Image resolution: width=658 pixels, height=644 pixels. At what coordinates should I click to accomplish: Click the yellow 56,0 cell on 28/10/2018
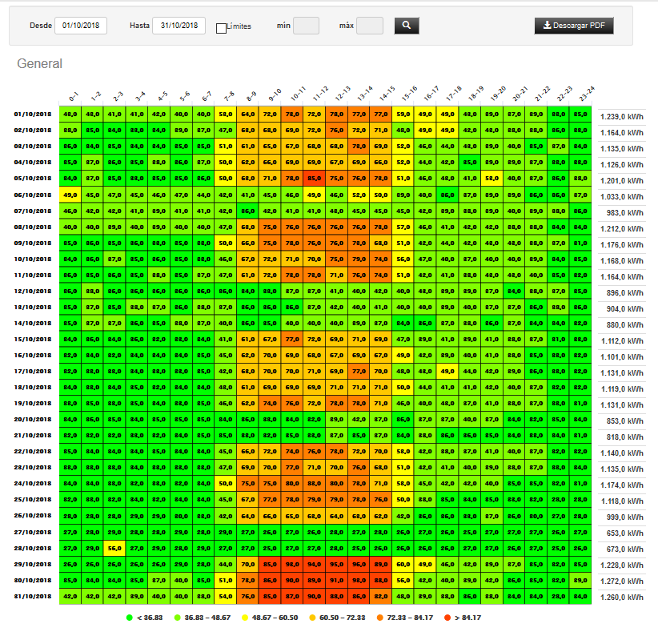(114, 548)
